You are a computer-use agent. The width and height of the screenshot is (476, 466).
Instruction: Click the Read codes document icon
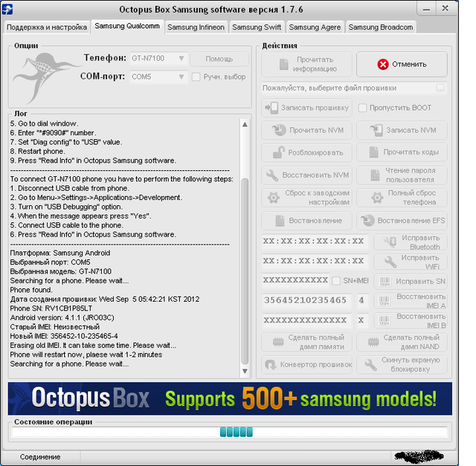click(374, 152)
